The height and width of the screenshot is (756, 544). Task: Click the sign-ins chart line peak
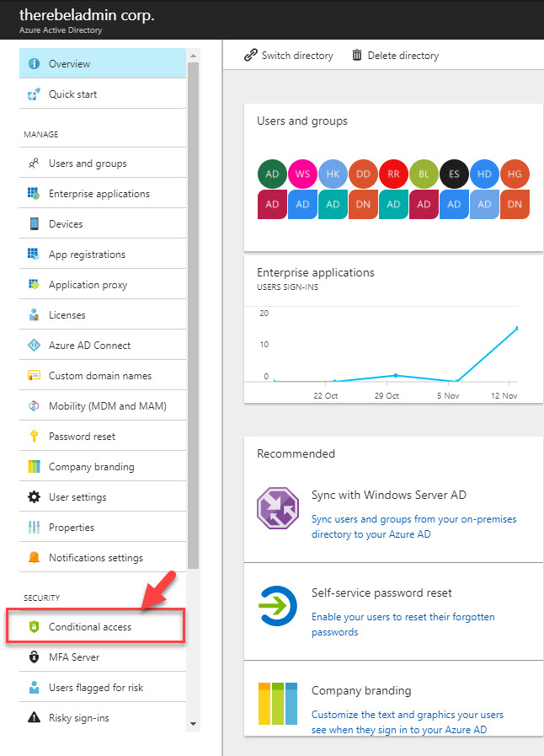[x=516, y=329]
